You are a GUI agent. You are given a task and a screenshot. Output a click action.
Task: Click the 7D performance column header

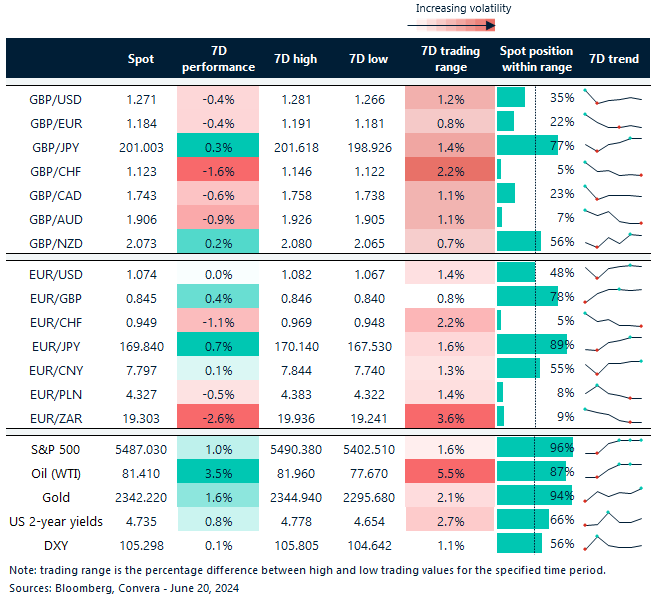tap(218, 59)
